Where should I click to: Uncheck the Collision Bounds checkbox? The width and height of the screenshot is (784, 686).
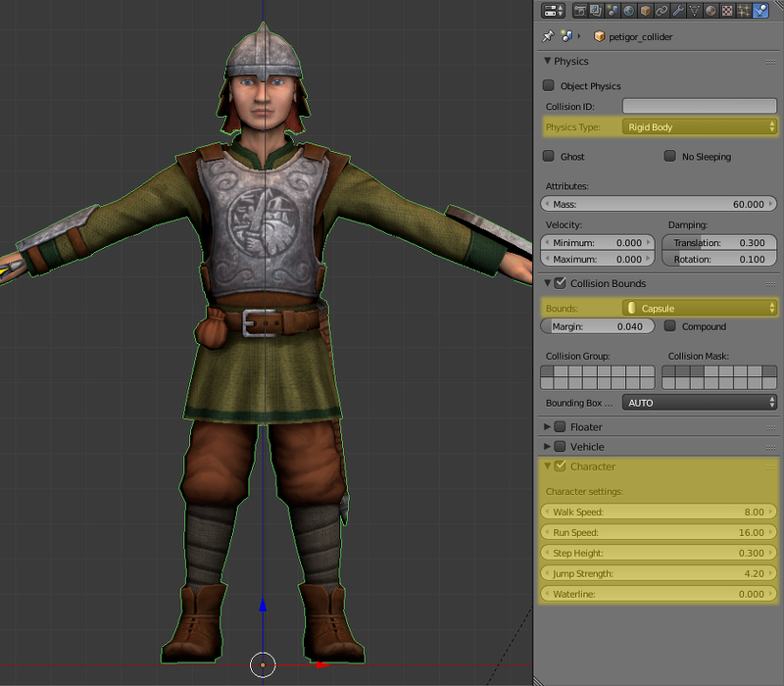(561, 283)
